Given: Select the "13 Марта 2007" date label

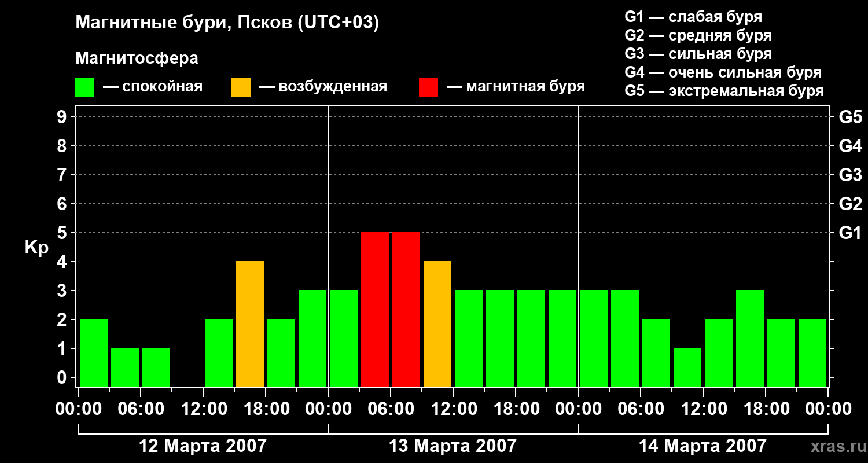Looking at the screenshot, I should pos(453,446).
